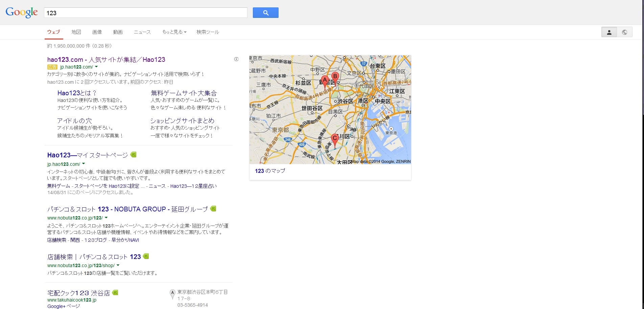
Task: Switch to the ニュース tab
Action: click(x=142, y=32)
